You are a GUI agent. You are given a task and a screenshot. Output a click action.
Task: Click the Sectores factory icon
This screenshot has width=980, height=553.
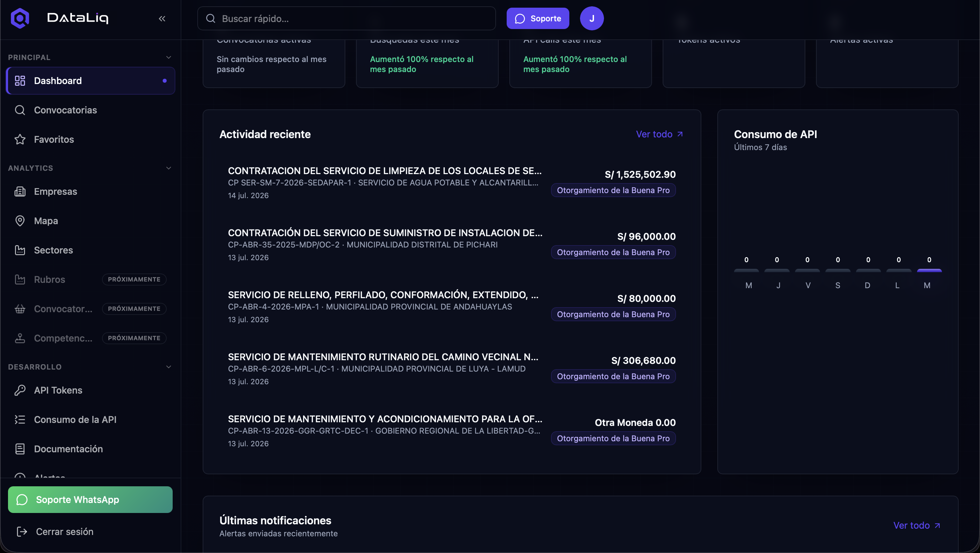click(x=20, y=250)
